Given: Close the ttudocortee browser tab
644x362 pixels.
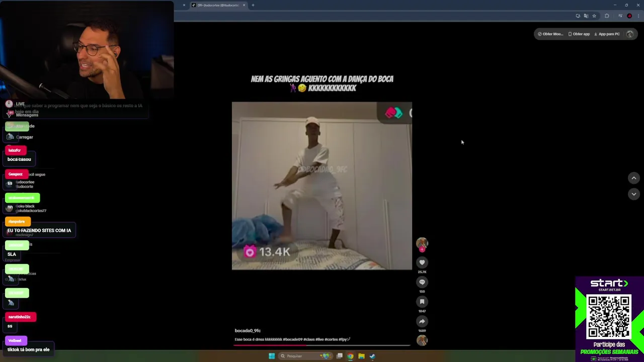Looking at the screenshot, I should tap(244, 5).
